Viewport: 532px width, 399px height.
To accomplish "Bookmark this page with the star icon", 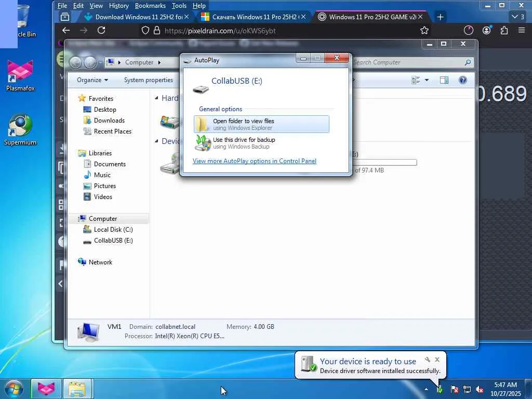I will [424, 31].
